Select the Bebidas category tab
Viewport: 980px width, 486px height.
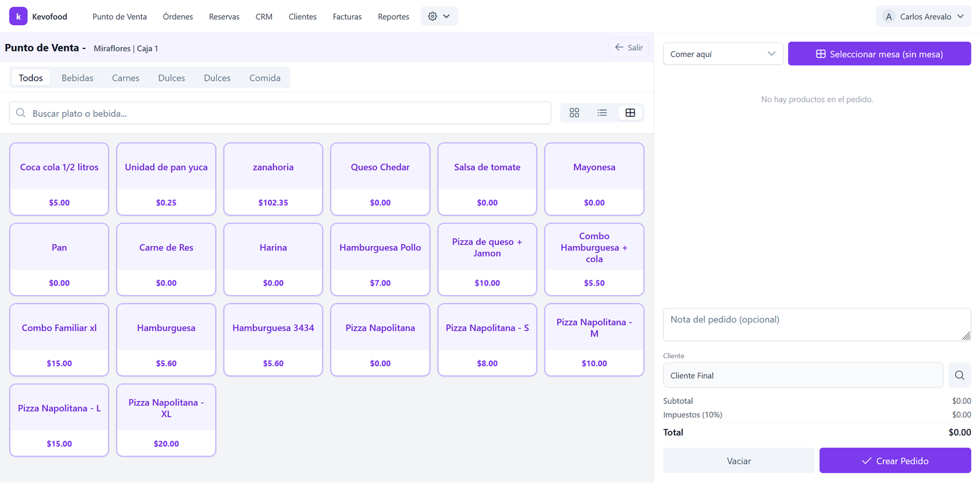(77, 78)
